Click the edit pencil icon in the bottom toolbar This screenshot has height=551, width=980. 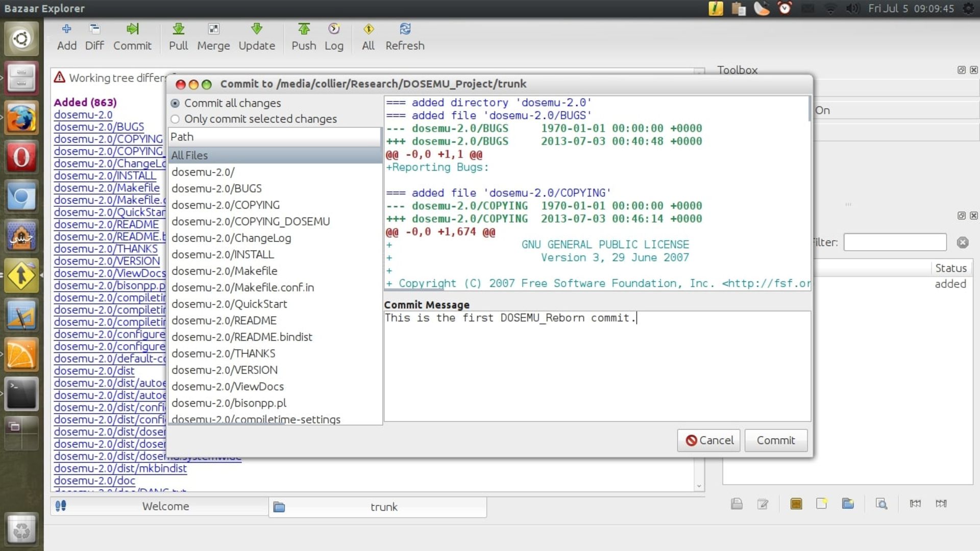click(x=763, y=504)
